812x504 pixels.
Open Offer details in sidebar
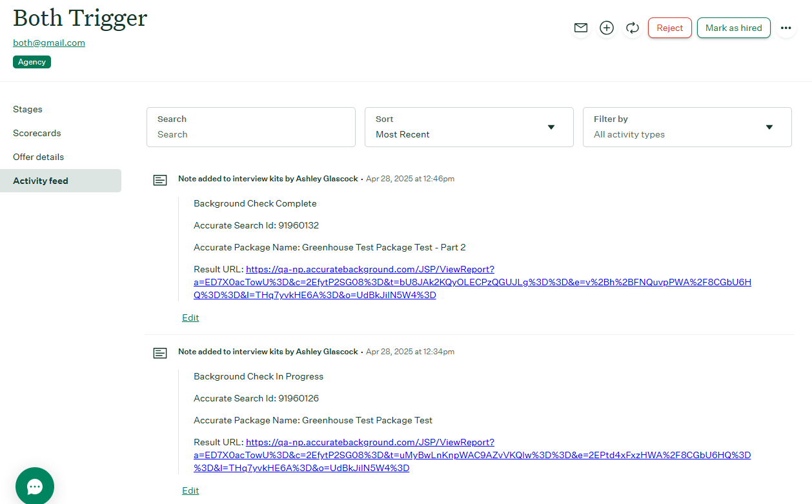tap(38, 157)
